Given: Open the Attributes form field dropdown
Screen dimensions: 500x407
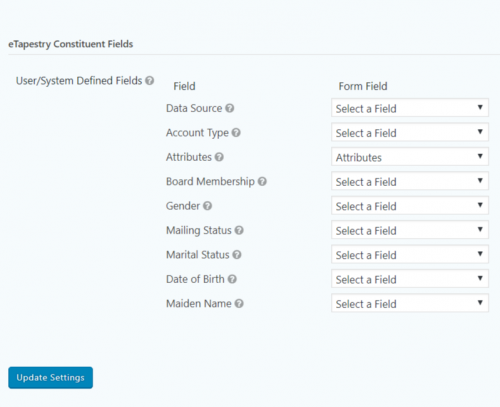Looking at the screenshot, I should click(x=410, y=156).
